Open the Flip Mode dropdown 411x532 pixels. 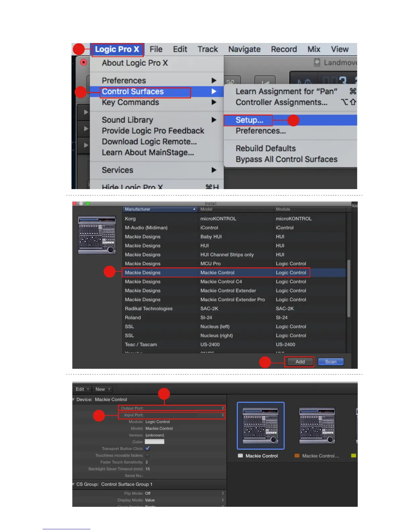(184, 493)
